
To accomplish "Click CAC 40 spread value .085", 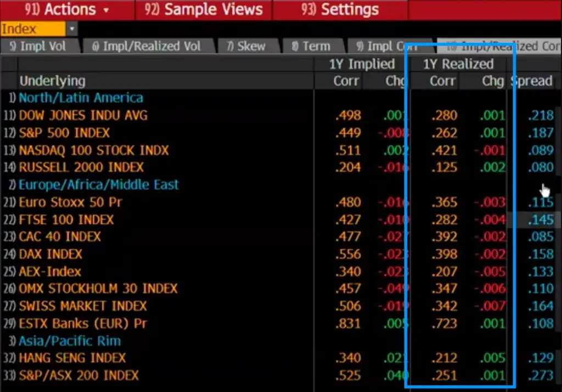I will pos(541,237).
